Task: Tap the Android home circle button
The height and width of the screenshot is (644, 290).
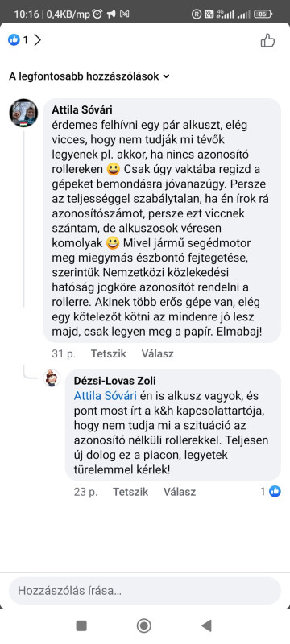Action: 143,626
